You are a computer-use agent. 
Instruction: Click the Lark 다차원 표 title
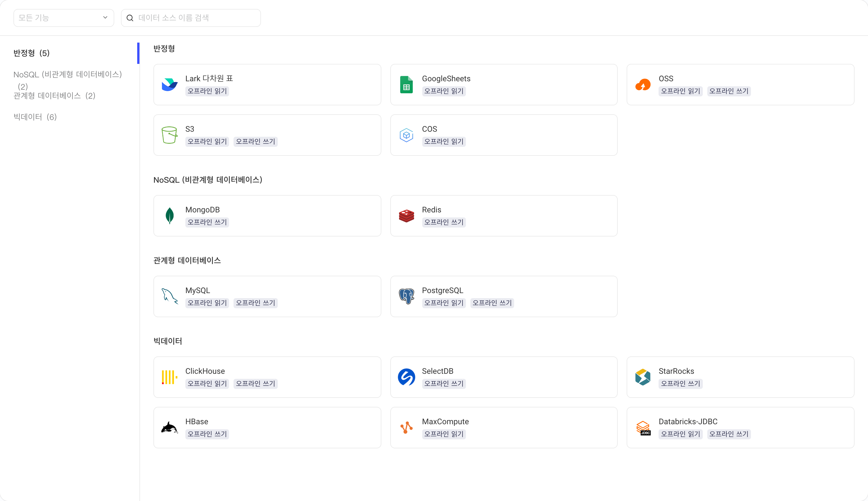tap(209, 78)
